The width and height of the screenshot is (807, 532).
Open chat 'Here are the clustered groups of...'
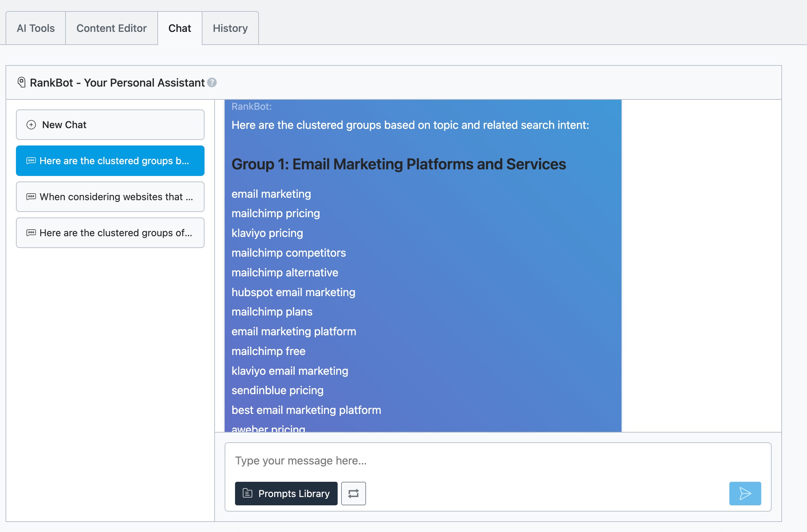(x=110, y=233)
